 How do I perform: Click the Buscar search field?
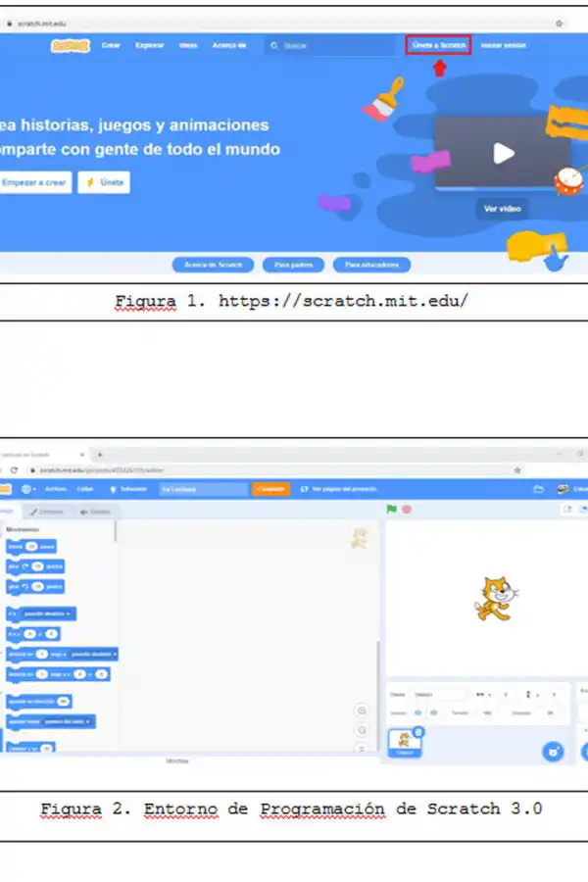(x=333, y=45)
